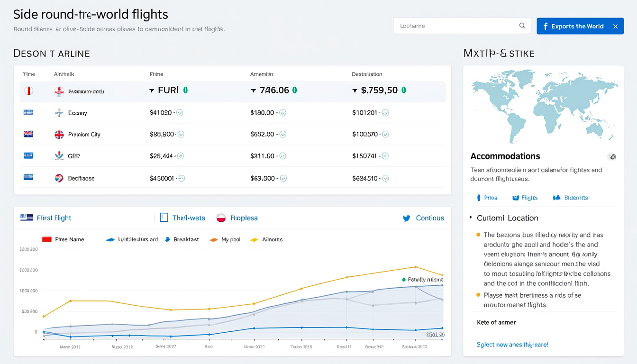The width and height of the screenshot is (637, 364).
Task: Click the Facebook icon on Exports button
Action: (x=546, y=26)
